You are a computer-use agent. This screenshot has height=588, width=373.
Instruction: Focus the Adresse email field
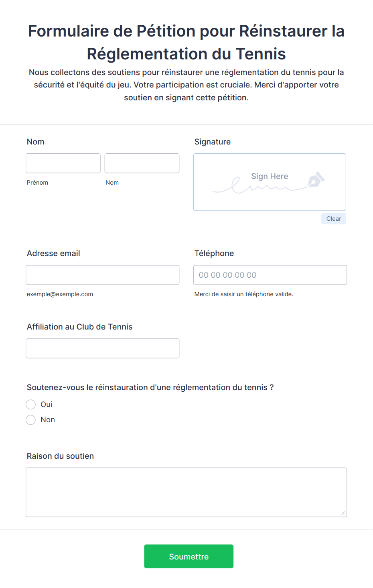(103, 275)
